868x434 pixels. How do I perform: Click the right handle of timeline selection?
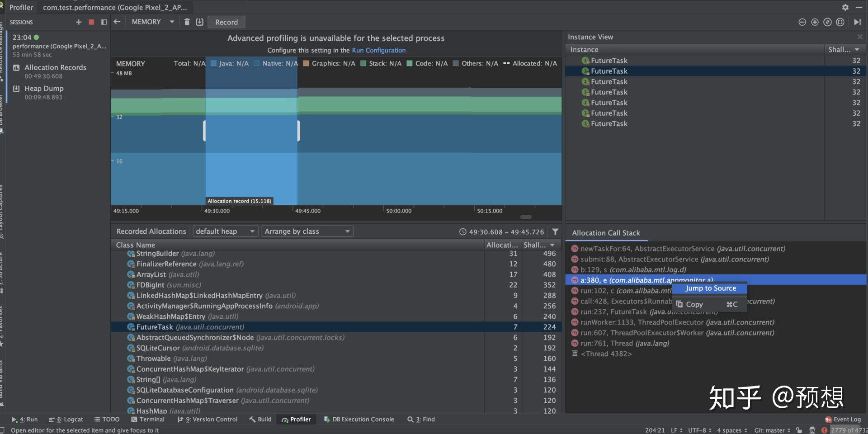[x=298, y=131]
